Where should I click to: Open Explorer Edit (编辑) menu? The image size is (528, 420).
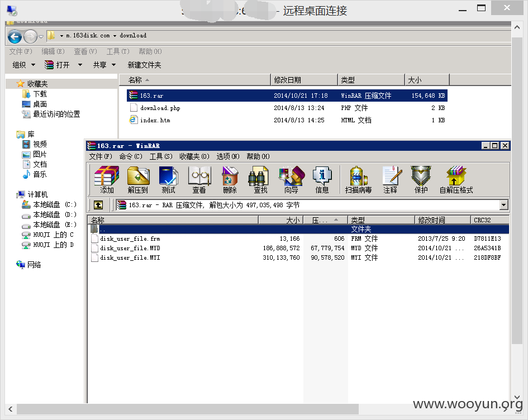pos(53,51)
